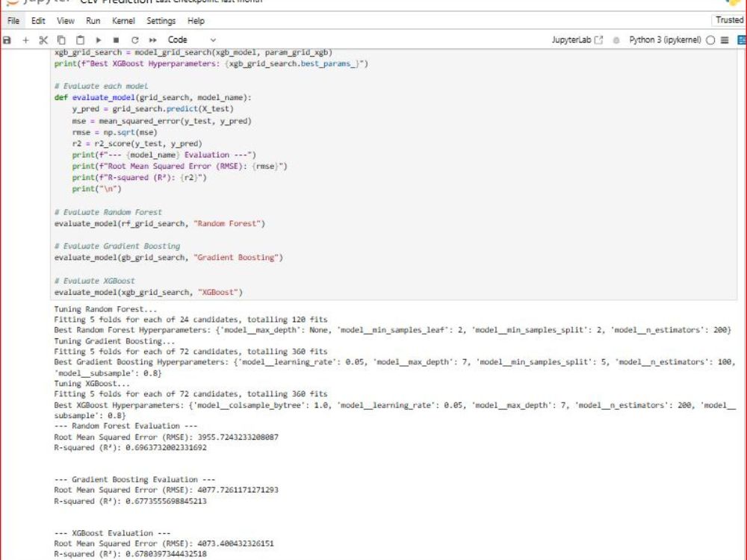
Task: Open the Run menu
Action: (93, 21)
